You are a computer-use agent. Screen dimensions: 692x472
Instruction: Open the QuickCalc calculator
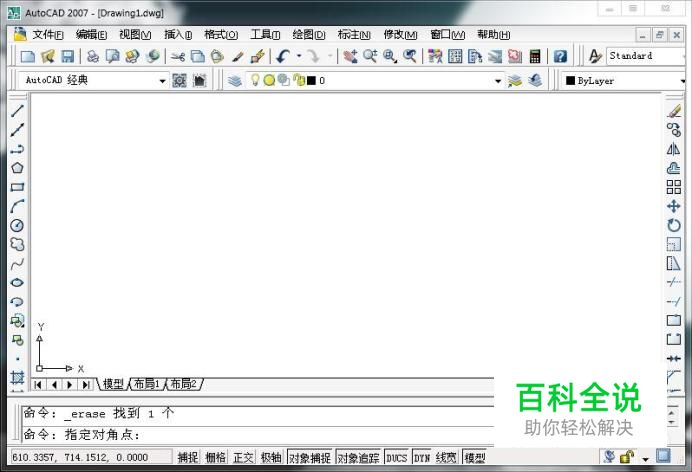click(535, 56)
